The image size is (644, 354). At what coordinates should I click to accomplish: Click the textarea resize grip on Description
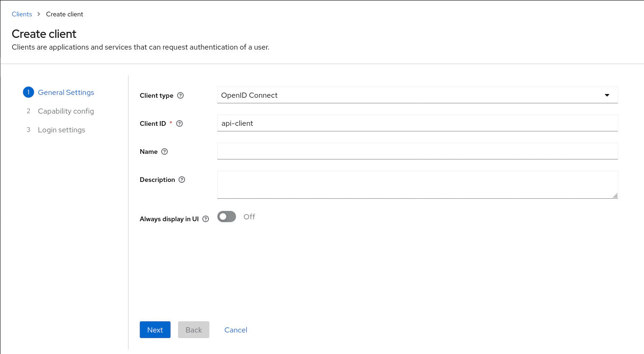615,195
